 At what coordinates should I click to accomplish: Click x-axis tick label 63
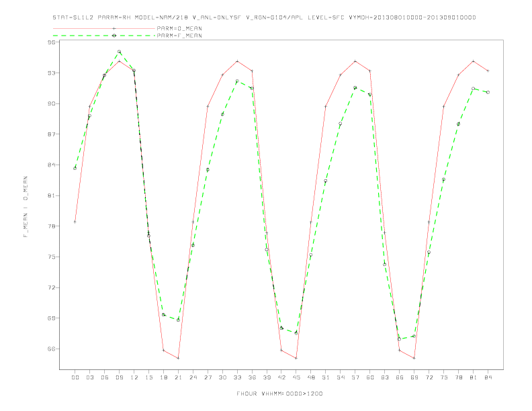click(x=385, y=377)
